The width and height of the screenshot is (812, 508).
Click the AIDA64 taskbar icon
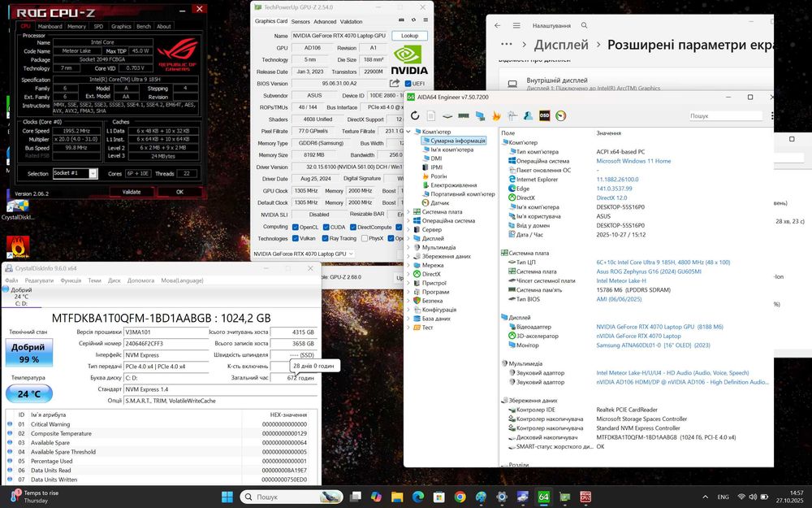click(x=544, y=497)
